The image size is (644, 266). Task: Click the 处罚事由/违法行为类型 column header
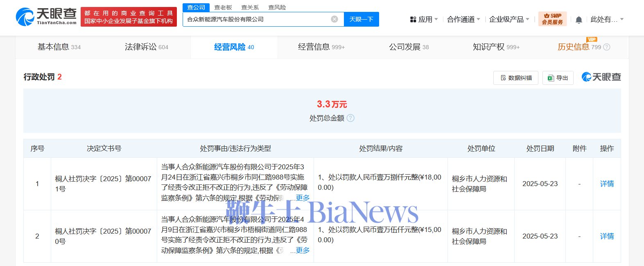235,148
